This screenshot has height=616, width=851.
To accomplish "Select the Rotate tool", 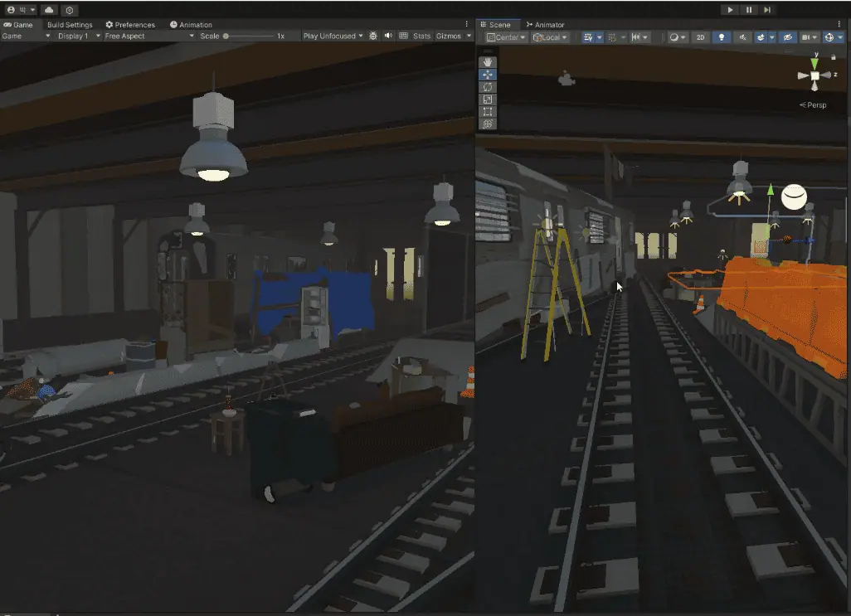I will point(488,87).
